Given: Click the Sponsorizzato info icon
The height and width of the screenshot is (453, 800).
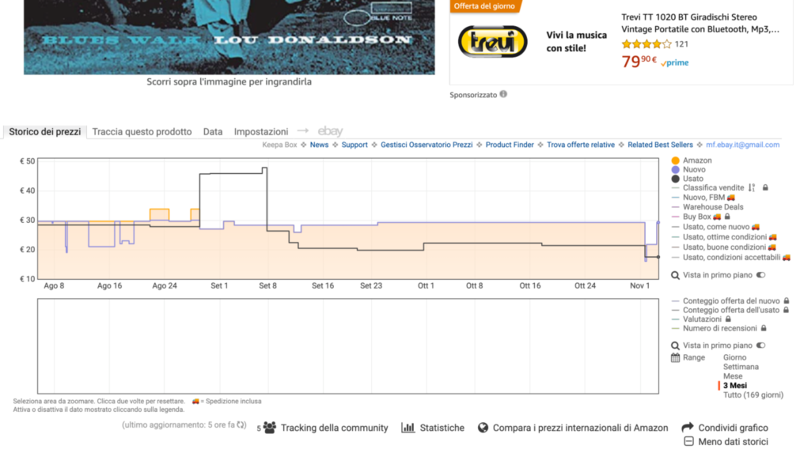Looking at the screenshot, I should pyautogui.click(x=503, y=95).
